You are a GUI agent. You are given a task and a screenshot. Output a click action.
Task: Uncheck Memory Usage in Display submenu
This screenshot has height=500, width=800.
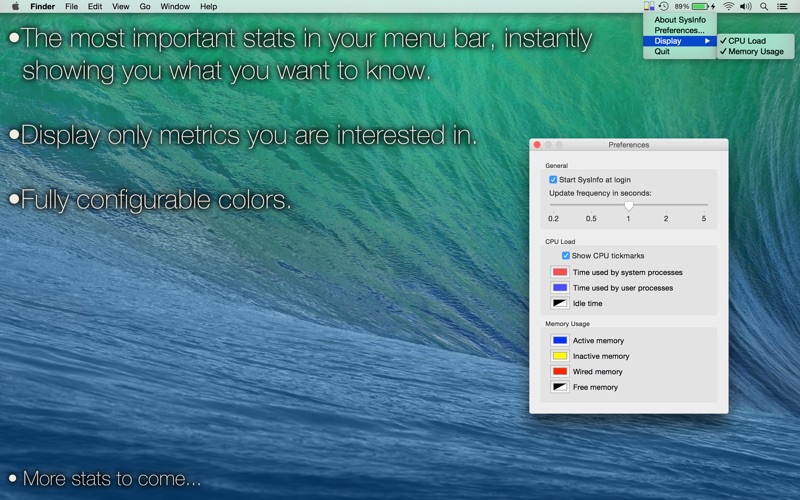[x=756, y=52]
